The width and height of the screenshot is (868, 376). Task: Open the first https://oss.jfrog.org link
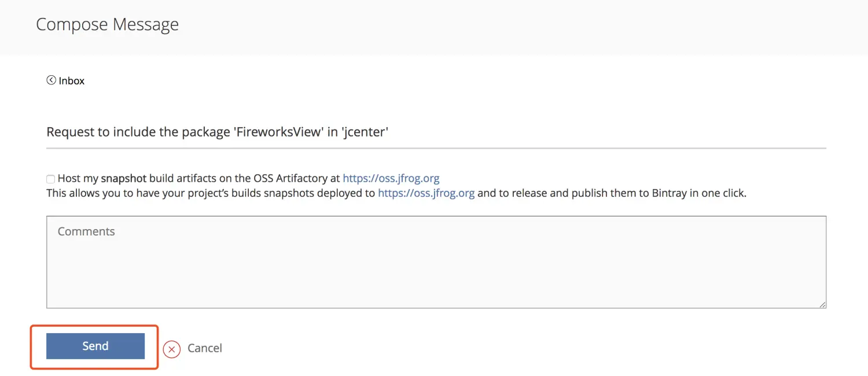(x=391, y=178)
